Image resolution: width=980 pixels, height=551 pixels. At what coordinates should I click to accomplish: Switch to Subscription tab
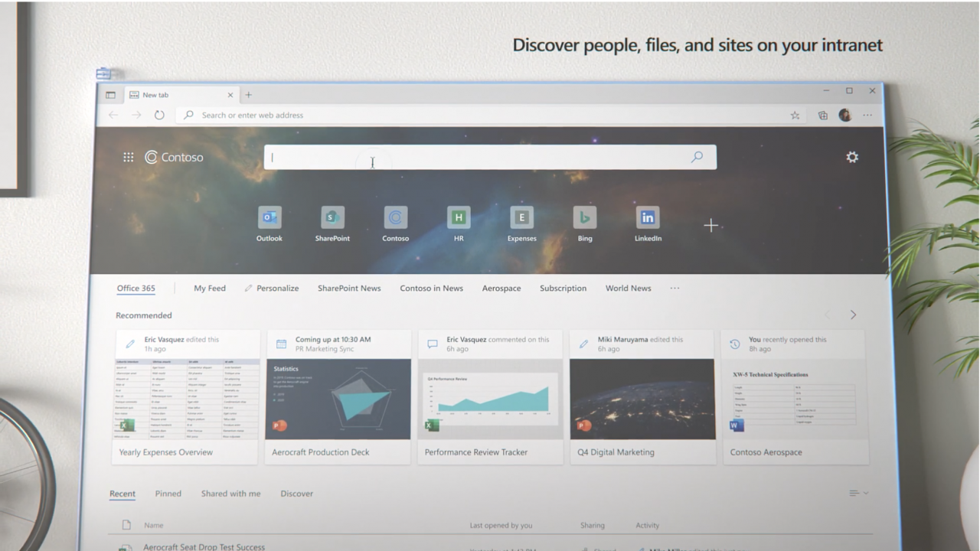pyautogui.click(x=563, y=289)
